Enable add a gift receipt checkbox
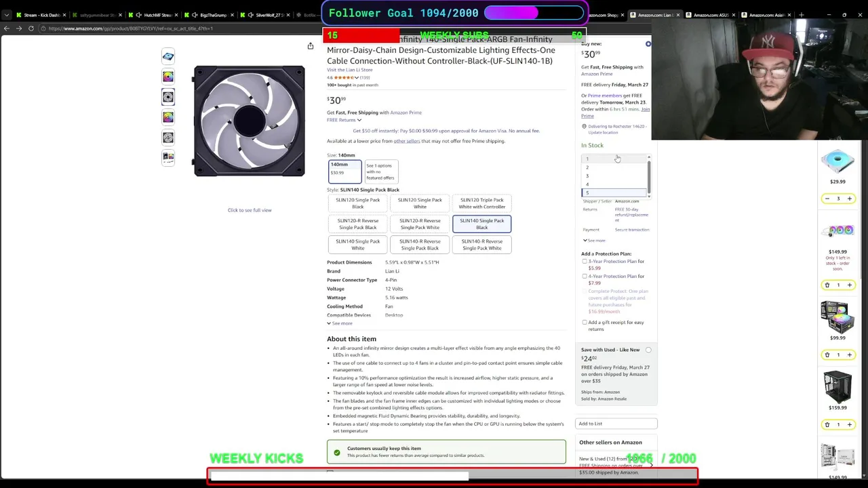This screenshot has width=868, height=488. coord(585,323)
